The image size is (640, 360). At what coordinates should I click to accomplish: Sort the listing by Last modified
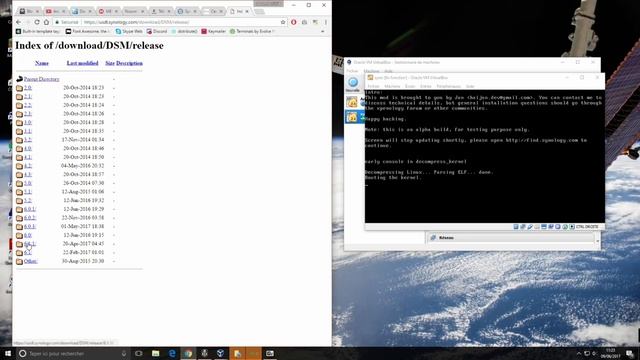click(82, 63)
